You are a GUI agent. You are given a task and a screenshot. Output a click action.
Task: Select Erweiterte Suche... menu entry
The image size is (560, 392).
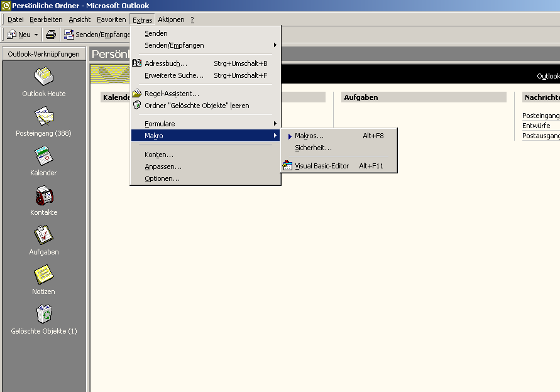206,75
